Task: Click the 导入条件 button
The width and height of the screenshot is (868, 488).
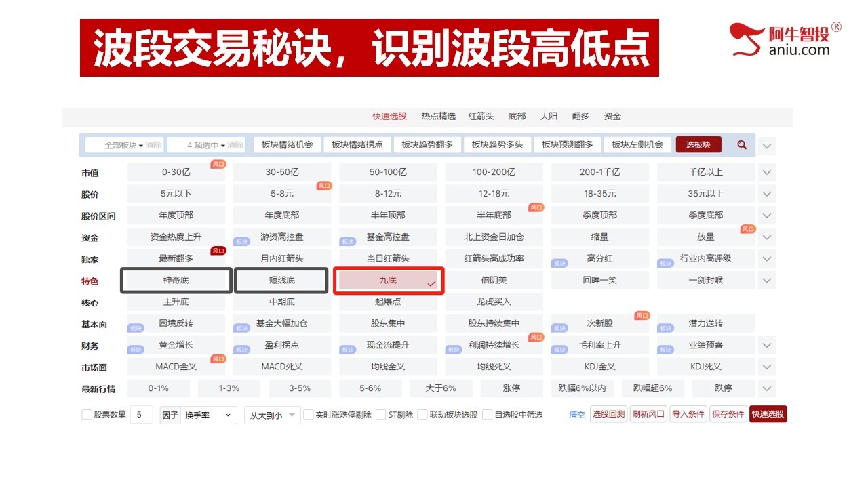Action: pyautogui.click(x=688, y=414)
